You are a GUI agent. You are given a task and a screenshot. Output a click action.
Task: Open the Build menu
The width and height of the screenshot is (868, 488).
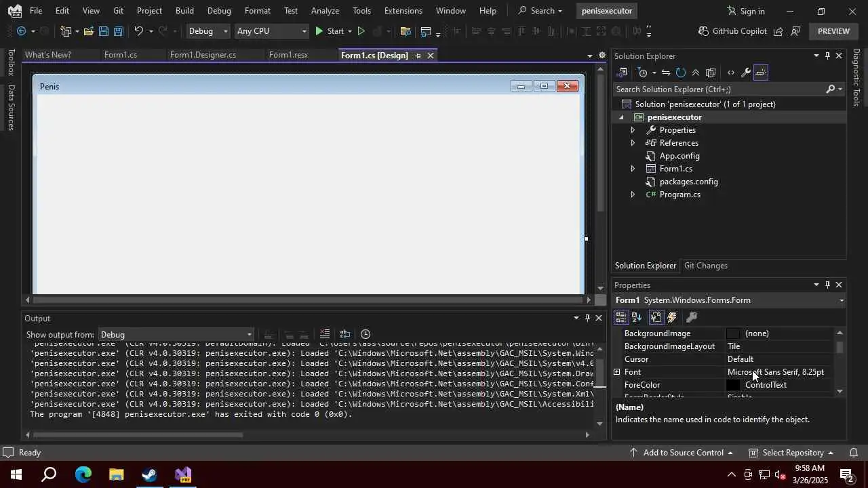pyautogui.click(x=184, y=11)
